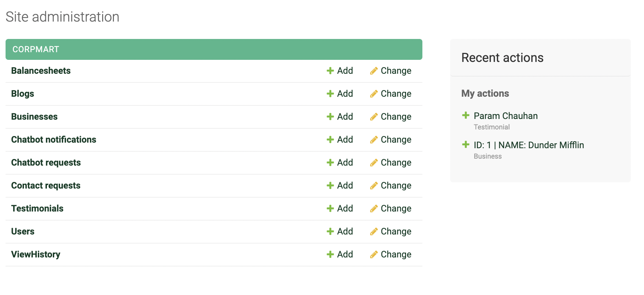This screenshot has height=295, width=644.
Task: Open the Contact requests model link
Action: pos(46,186)
